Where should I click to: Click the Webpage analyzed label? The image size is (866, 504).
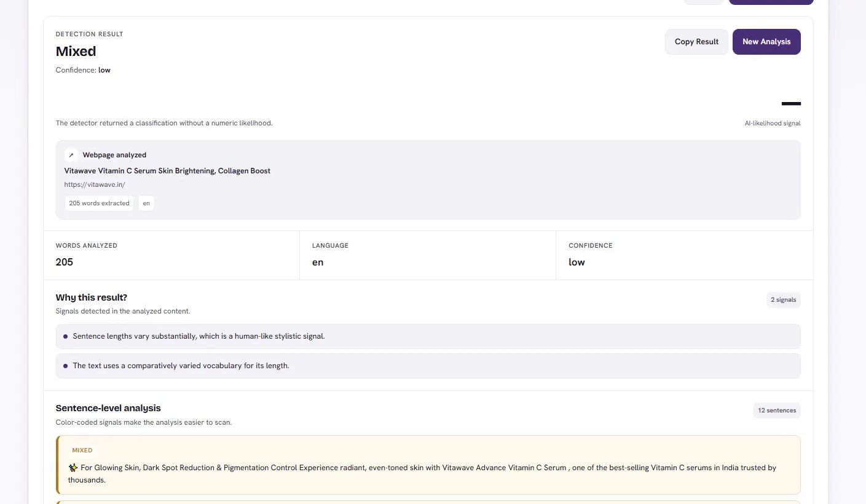coord(114,155)
